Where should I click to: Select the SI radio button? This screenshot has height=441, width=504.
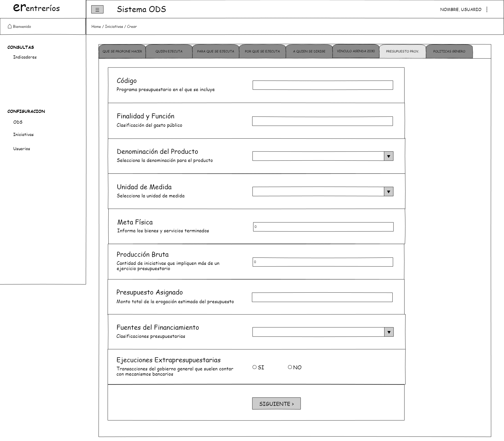point(254,367)
